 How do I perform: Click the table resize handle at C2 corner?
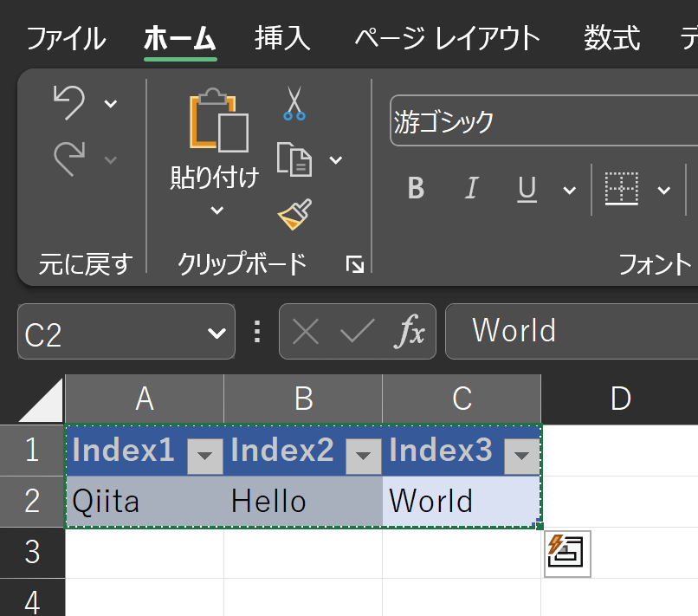[539, 525]
